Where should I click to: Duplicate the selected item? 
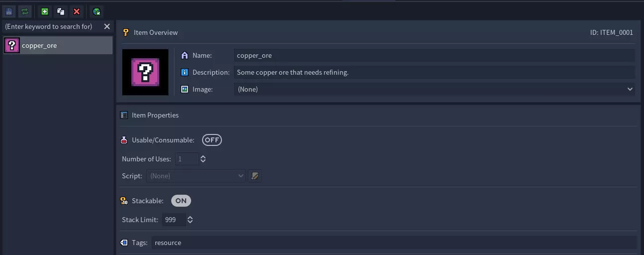pos(61,11)
